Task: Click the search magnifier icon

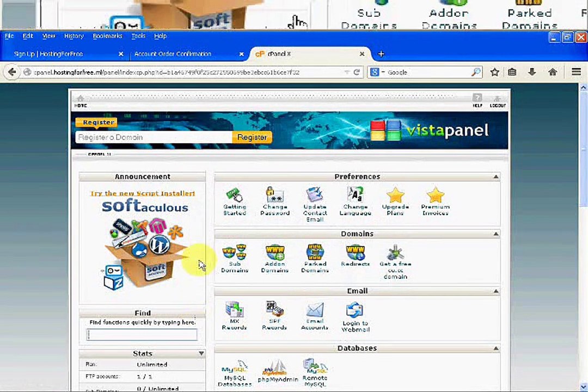Action: tap(476, 72)
